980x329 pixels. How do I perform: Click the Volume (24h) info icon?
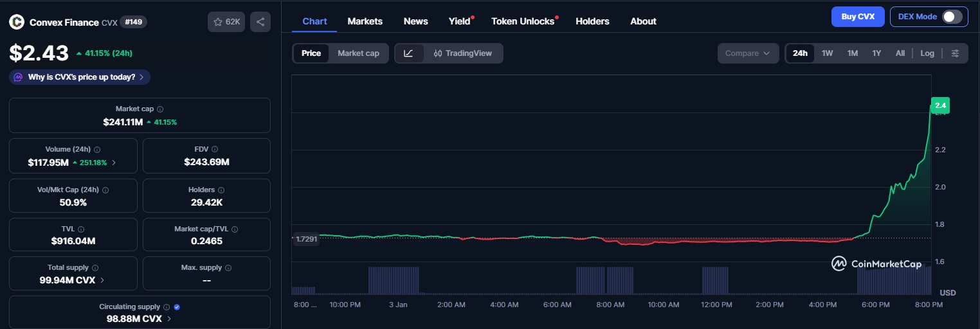click(96, 149)
